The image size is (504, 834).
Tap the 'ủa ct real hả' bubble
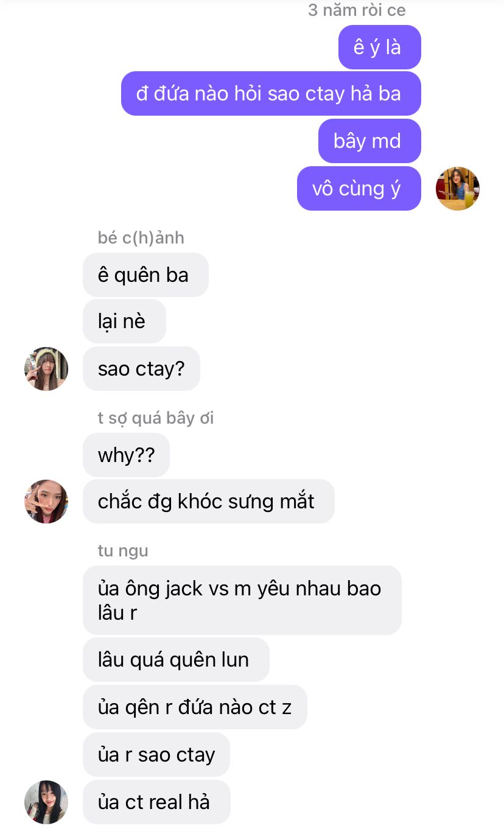156,802
